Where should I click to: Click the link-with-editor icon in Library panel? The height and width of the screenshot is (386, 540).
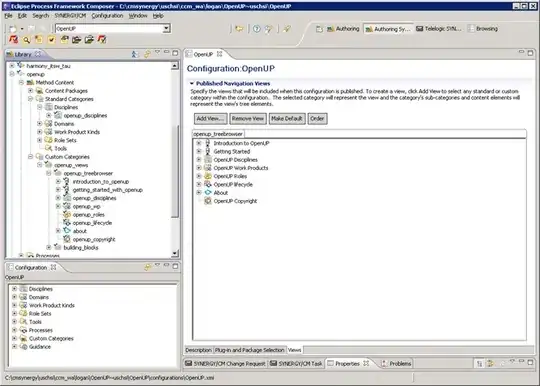tap(147, 54)
